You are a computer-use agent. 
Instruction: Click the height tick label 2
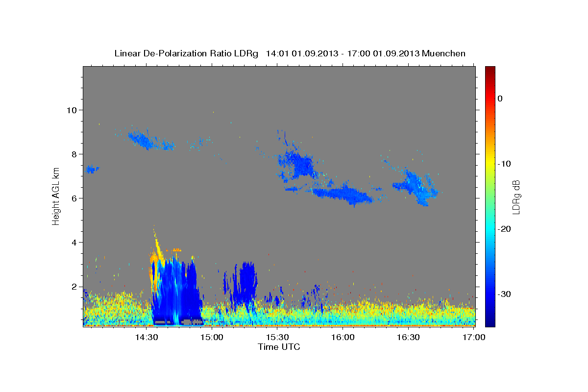[x=74, y=287]
